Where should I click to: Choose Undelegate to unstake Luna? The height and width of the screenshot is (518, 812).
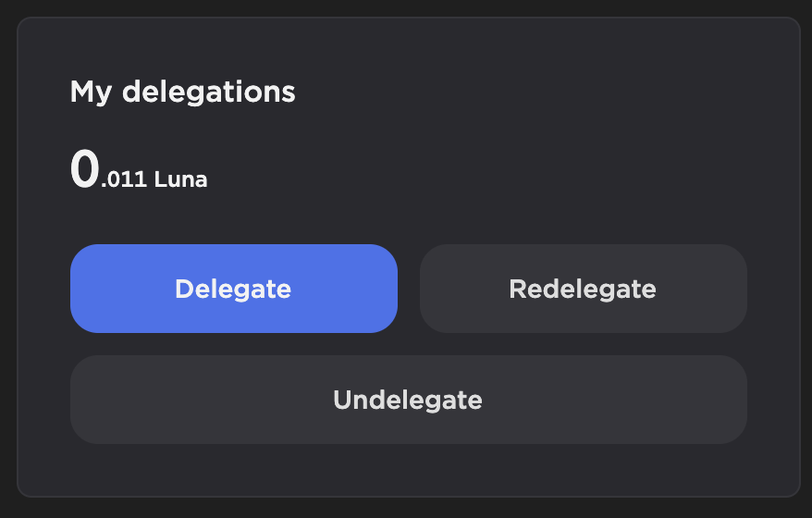[408, 400]
